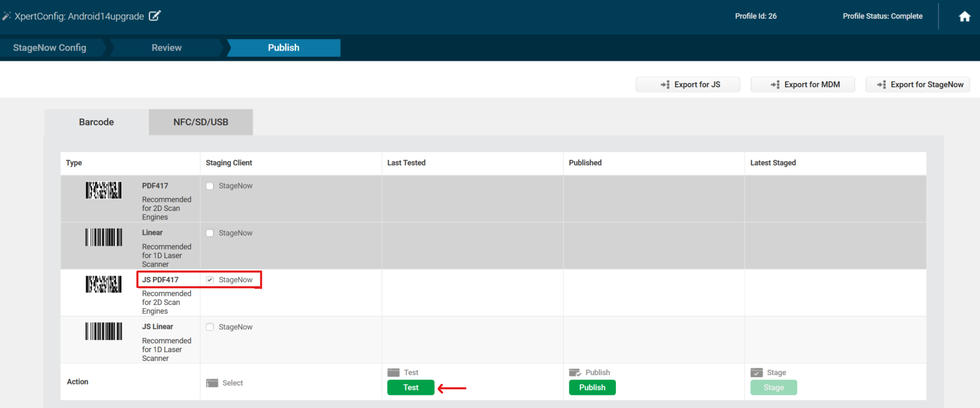The height and width of the screenshot is (408, 980).
Task: Click the Stage icon above the Stage button
Action: [x=756, y=372]
